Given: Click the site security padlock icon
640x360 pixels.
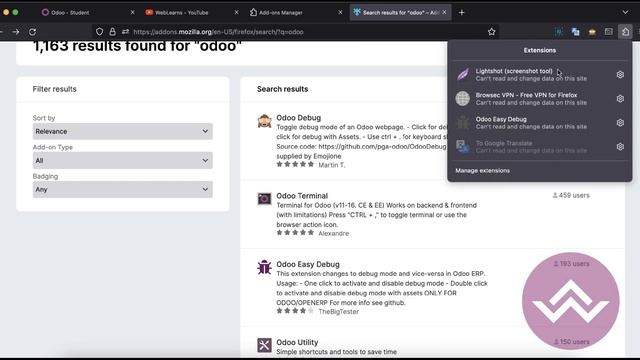Looking at the screenshot, I should point(112,32).
